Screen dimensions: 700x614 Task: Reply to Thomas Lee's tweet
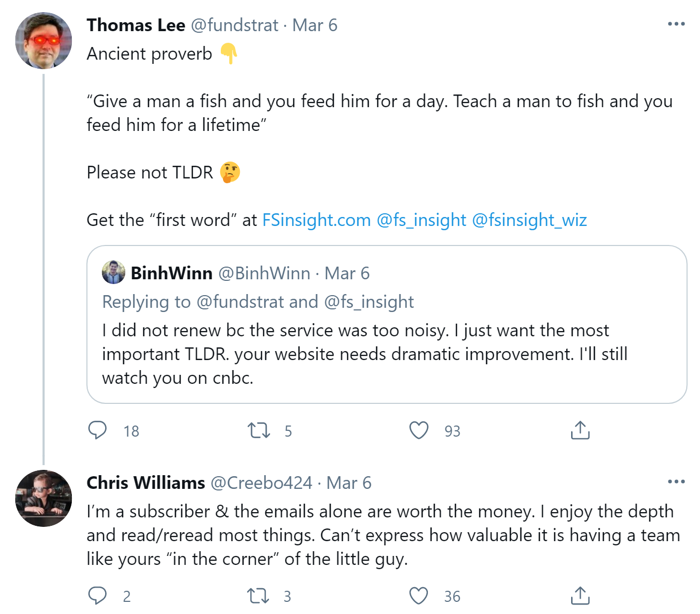[98, 430]
